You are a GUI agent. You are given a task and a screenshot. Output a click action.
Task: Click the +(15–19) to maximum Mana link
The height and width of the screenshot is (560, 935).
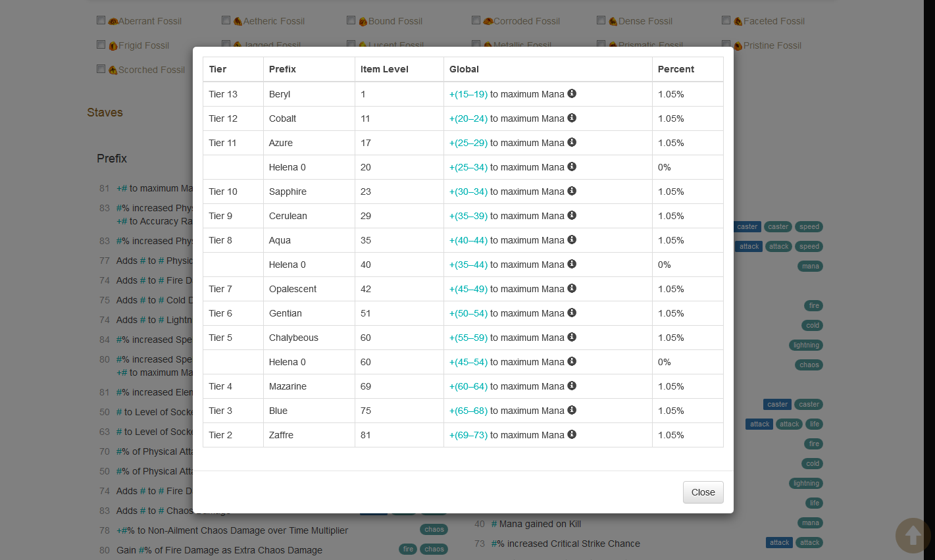coord(468,94)
